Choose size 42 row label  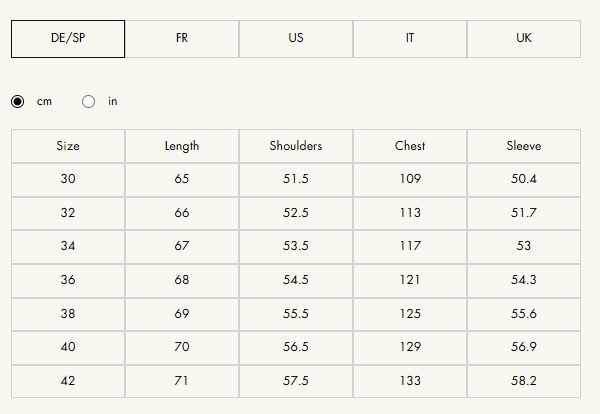(68, 381)
